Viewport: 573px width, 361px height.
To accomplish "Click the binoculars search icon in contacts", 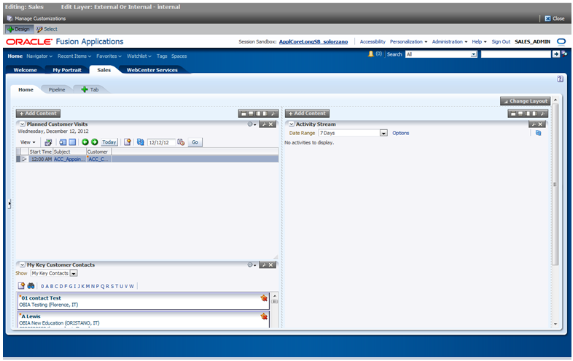I will pos(31,286).
